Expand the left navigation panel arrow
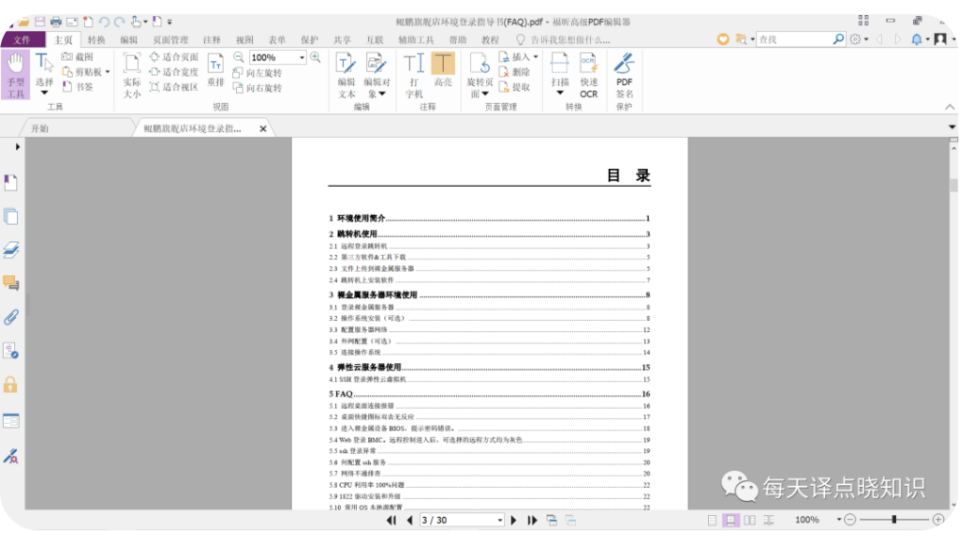 coord(18,147)
